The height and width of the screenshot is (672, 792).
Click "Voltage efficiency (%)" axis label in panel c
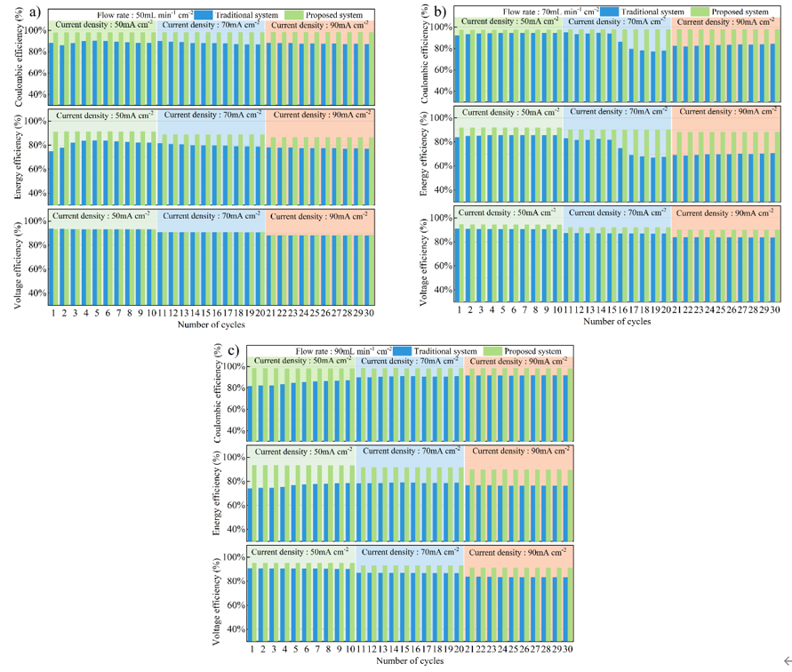pos(216,602)
